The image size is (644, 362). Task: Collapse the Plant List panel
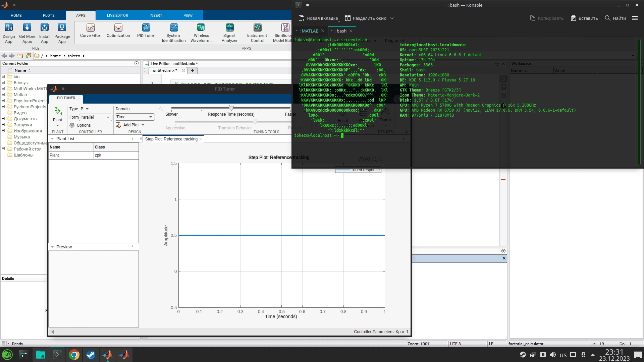point(52,139)
